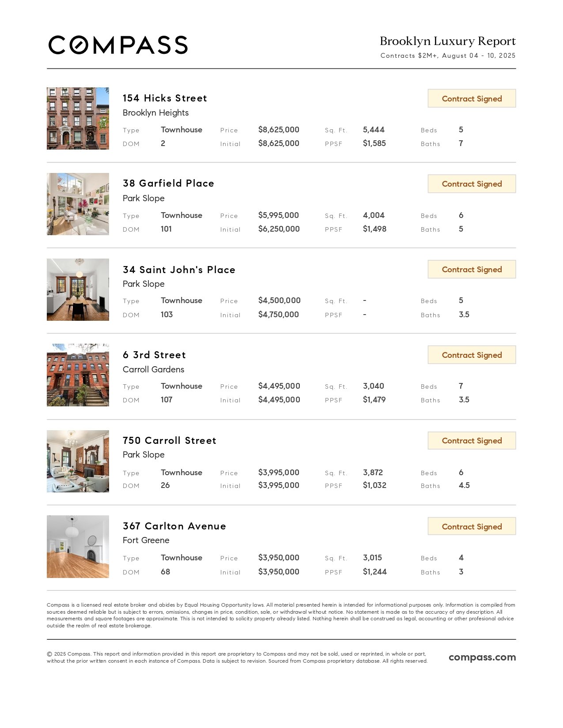Click Contract Signed badge for 750 Carroll Street

click(x=472, y=440)
